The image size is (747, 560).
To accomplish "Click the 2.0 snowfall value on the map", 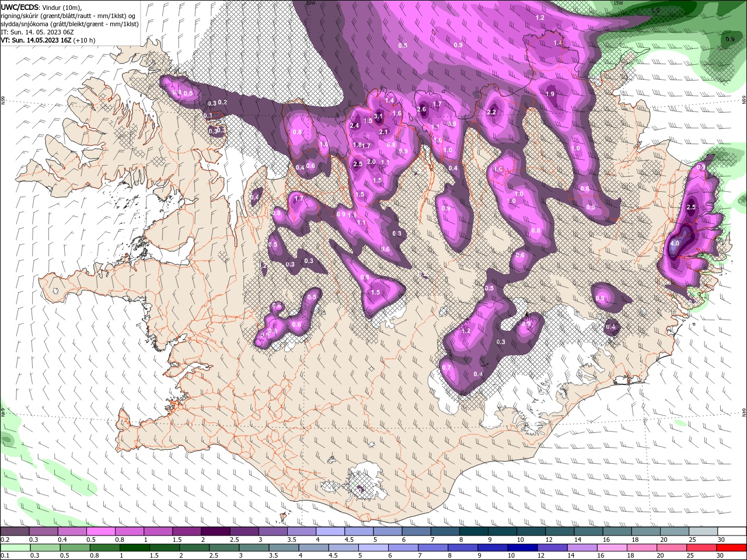I will click(x=372, y=162).
